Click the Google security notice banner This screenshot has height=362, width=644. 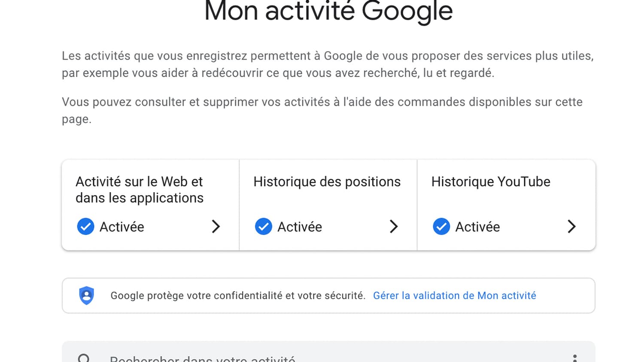tap(328, 295)
